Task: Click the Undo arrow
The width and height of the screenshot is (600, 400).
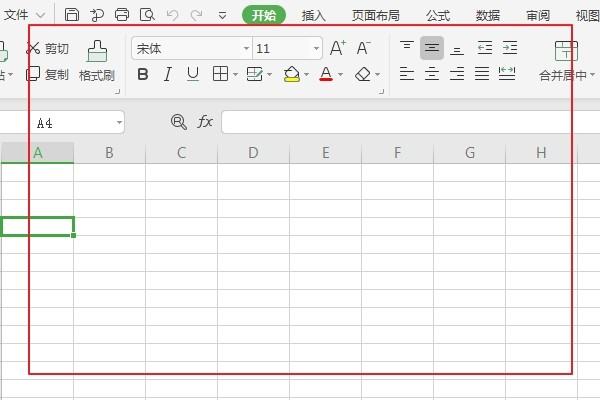Action: pyautogui.click(x=173, y=15)
